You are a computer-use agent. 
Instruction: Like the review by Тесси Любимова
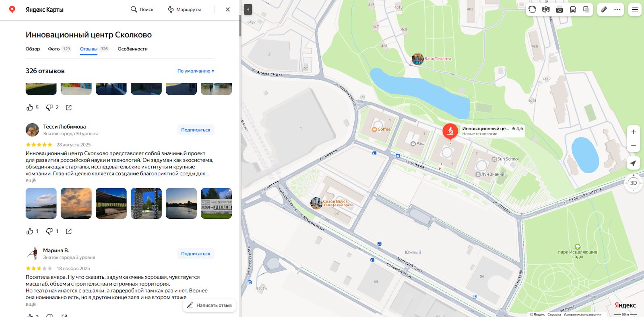tap(30, 231)
